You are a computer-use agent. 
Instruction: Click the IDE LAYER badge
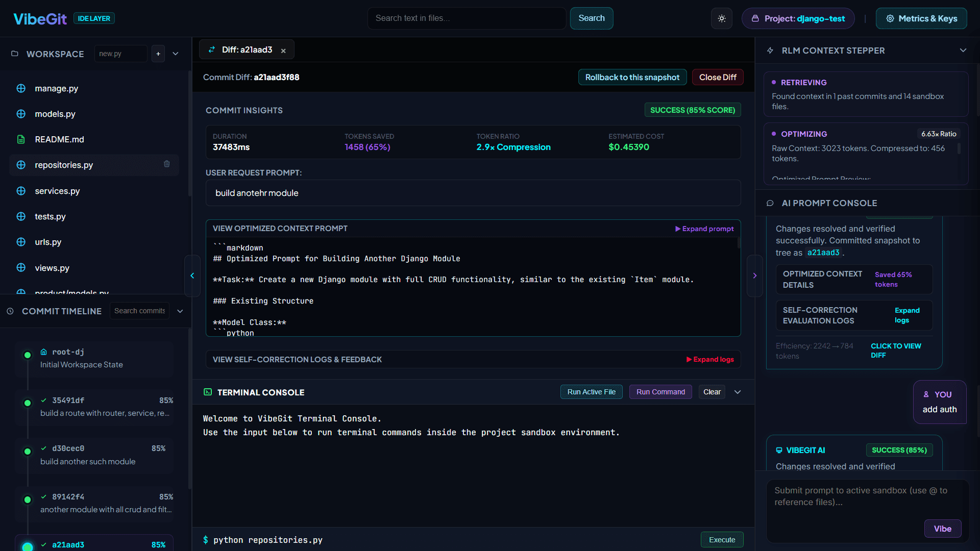point(94,18)
